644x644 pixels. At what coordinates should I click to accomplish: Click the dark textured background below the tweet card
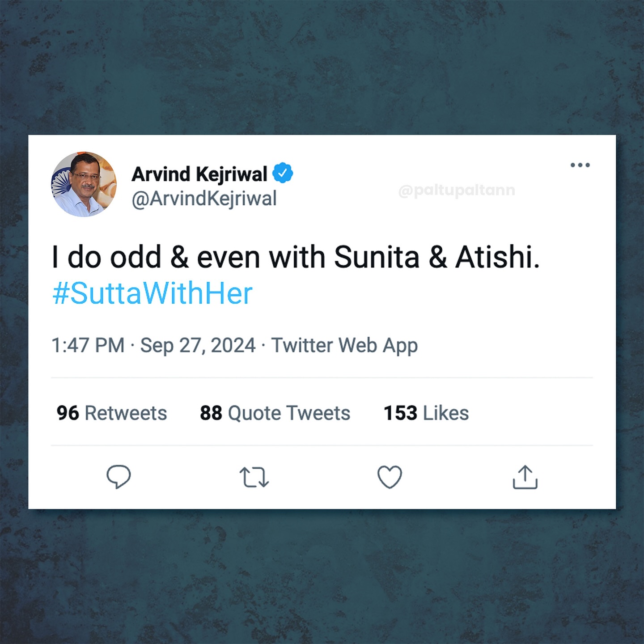click(322, 577)
